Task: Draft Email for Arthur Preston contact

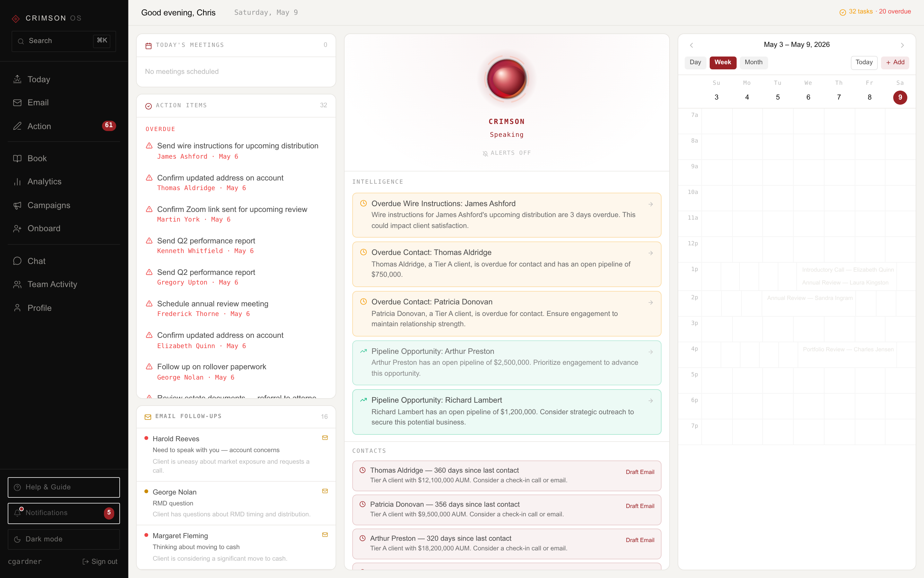Action: coord(640,540)
